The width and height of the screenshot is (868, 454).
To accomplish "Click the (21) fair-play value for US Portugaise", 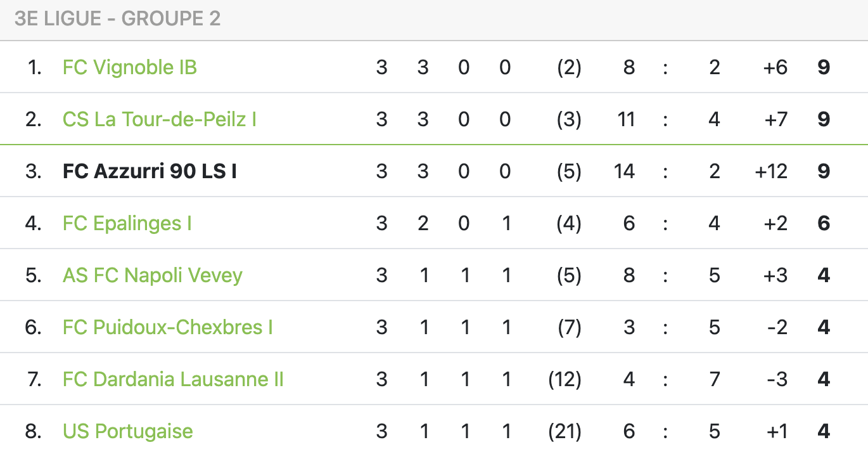I will (x=565, y=431).
